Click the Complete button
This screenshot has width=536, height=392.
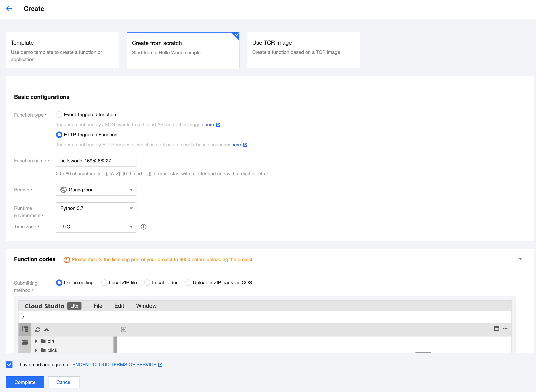point(25,382)
